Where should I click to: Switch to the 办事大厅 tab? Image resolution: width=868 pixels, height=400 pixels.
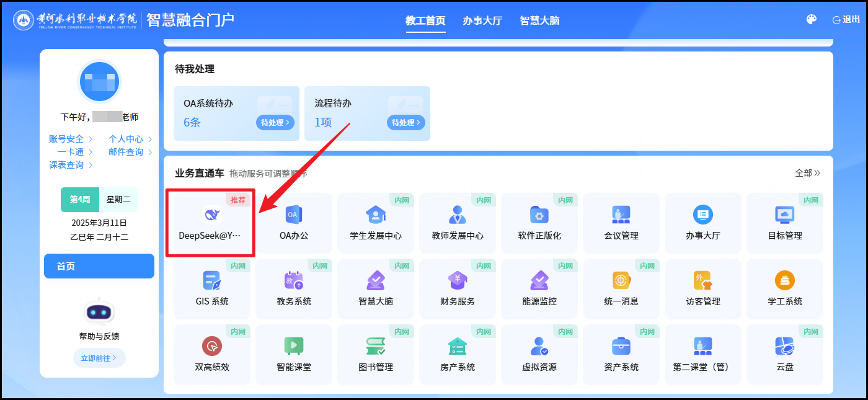click(482, 20)
